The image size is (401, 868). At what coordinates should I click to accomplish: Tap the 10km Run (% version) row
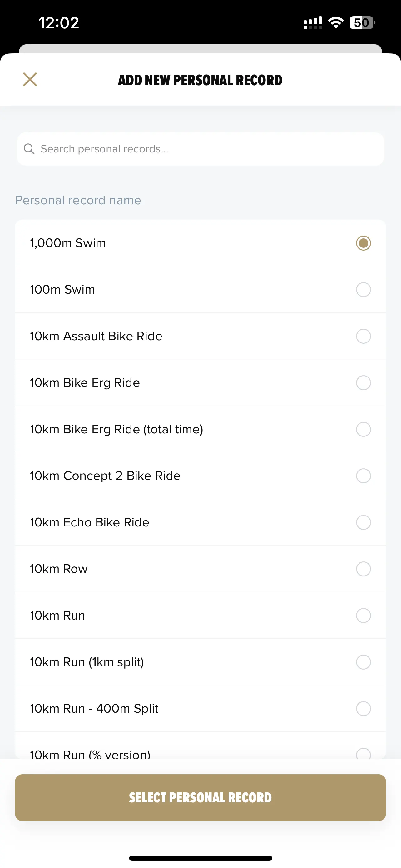[200, 746]
